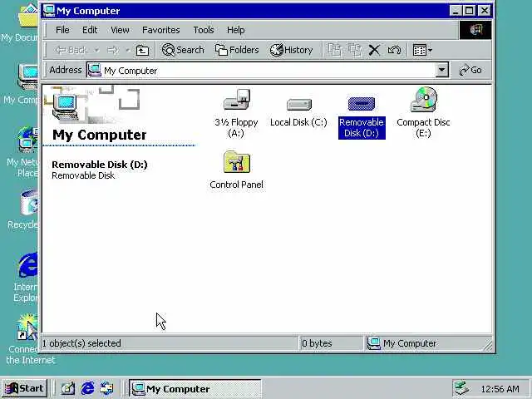Select the Local Disk (C:) icon

298,104
